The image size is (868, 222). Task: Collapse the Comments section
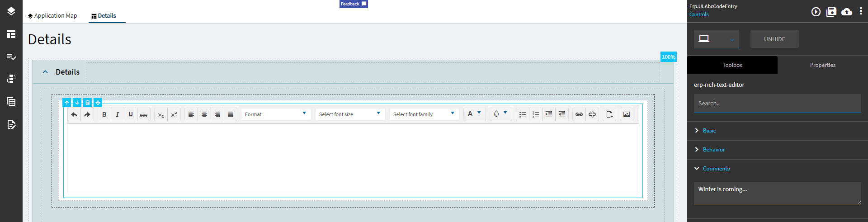778,169
